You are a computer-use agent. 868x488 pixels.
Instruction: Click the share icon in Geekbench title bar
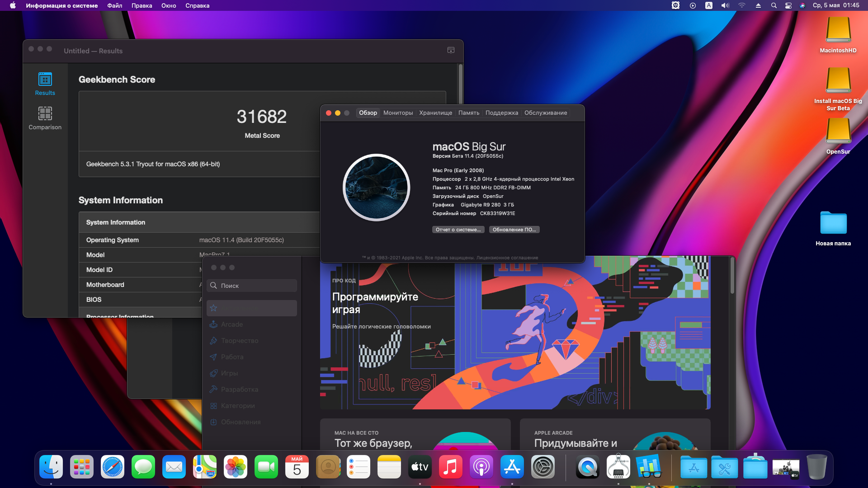pyautogui.click(x=451, y=50)
